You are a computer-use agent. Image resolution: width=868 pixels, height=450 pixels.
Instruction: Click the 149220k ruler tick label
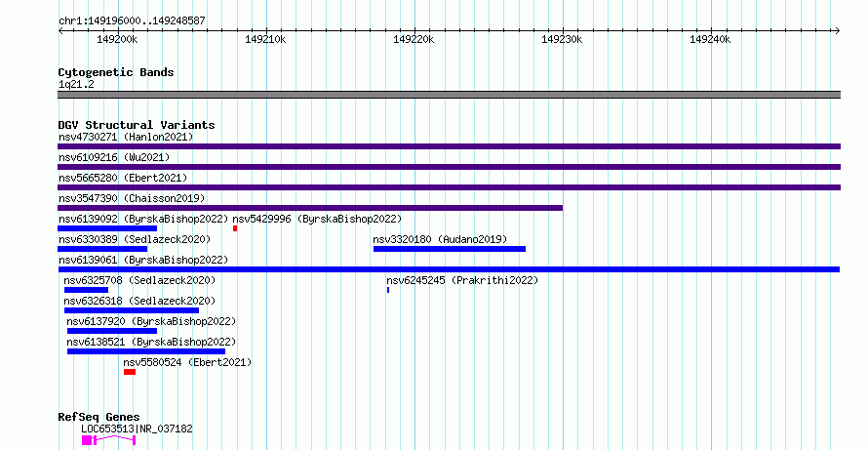pos(414,39)
